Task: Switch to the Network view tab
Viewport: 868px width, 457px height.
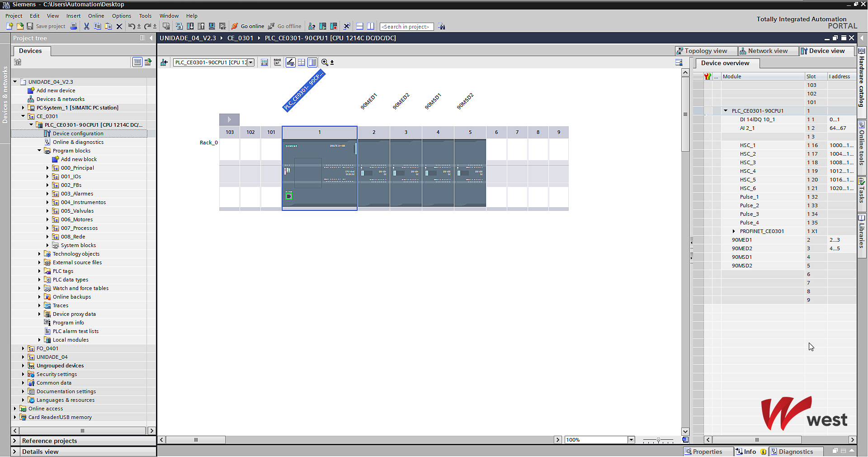Action: tap(763, 51)
